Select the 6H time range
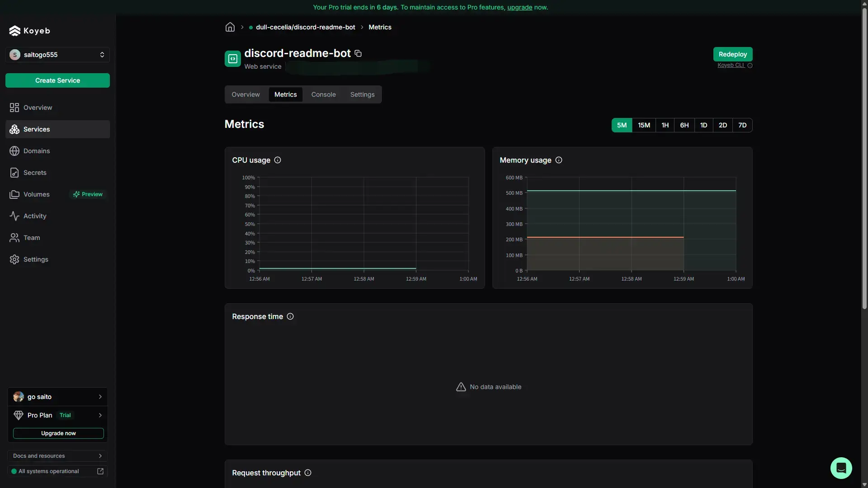Screen dimensions: 868x488 684,125
